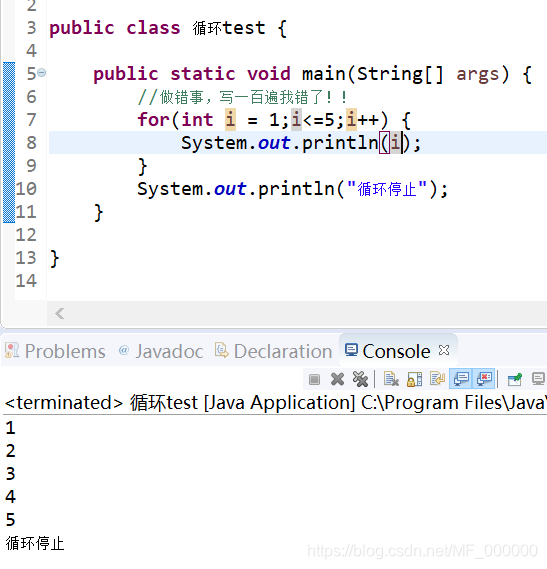Click 'int' keyword on line 7
Screen dimensions: 547x569
coord(197,119)
